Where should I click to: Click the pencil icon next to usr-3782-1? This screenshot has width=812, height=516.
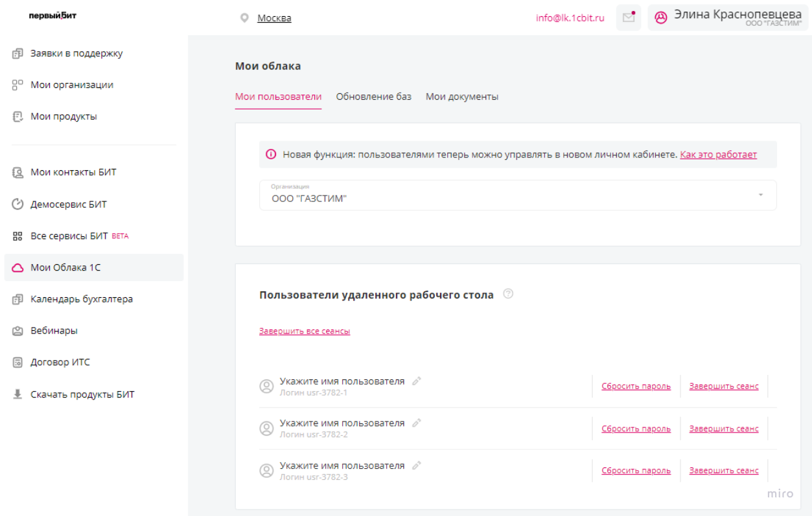pyautogui.click(x=417, y=381)
